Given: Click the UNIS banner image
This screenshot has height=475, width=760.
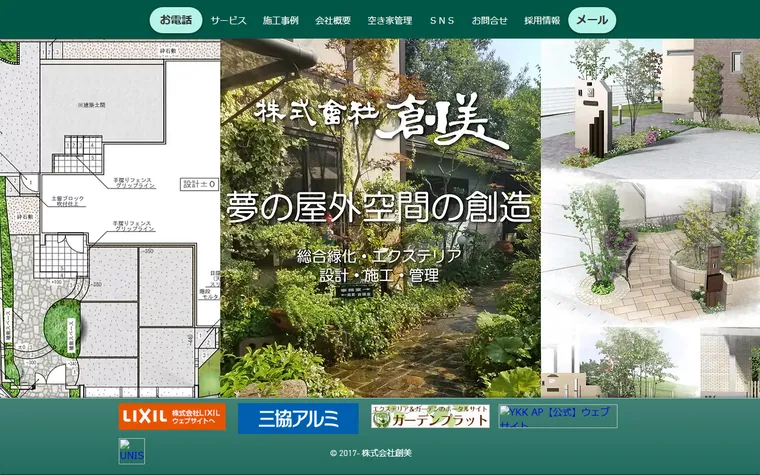Looking at the screenshot, I should [132, 451].
